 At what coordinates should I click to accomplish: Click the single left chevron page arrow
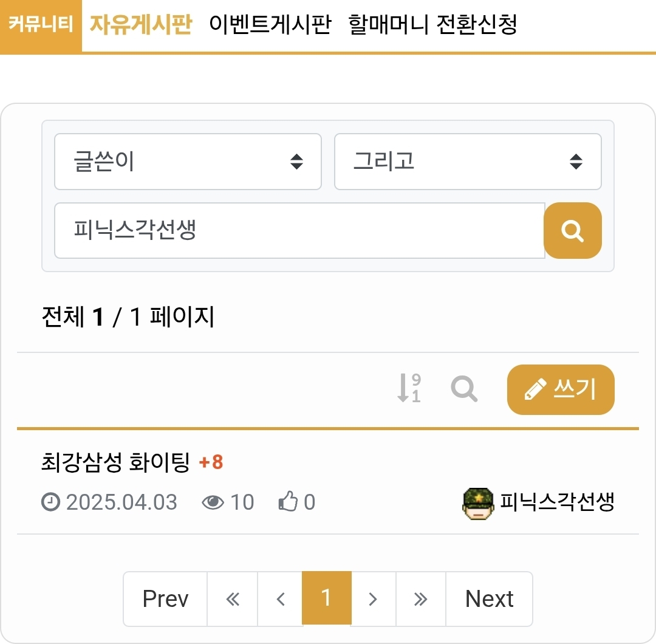(280, 599)
